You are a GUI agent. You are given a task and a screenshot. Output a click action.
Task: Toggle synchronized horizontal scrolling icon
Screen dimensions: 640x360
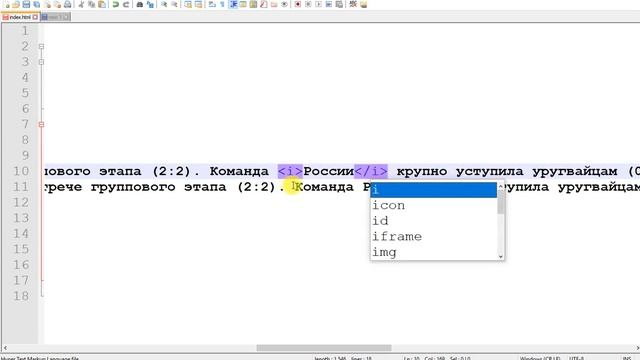point(198,4)
